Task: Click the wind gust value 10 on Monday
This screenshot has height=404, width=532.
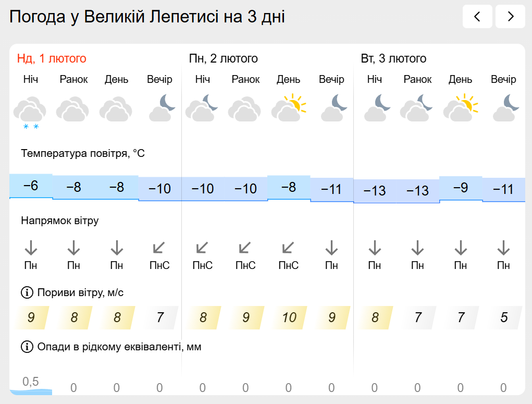Action: [x=289, y=317]
